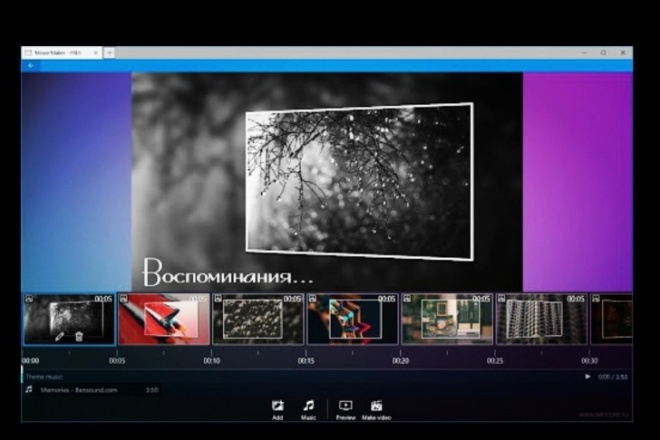Select the colorful neon clip thumbnail

(x=352, y=319)
